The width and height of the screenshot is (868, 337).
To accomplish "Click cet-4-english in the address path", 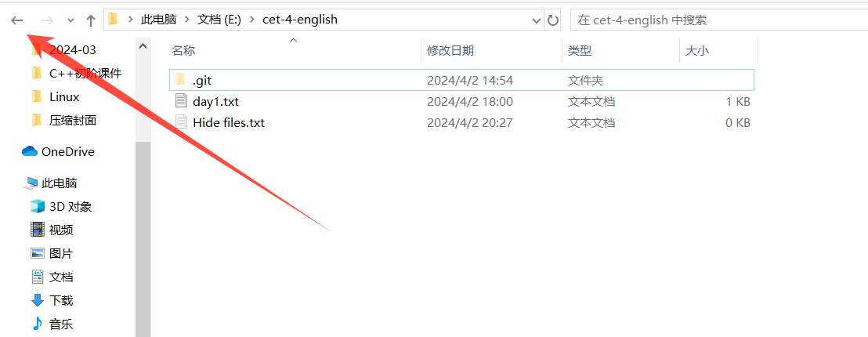I will pyautogui.click(x=300, y=20).
